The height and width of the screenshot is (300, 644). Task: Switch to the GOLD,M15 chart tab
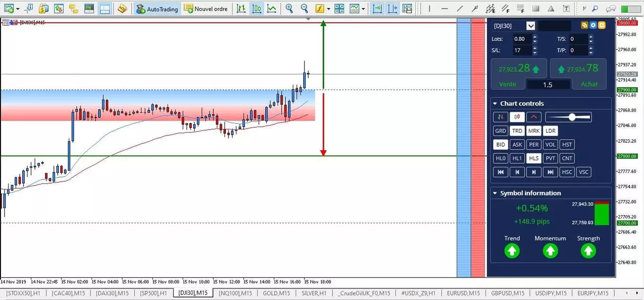tap(277, 293)
